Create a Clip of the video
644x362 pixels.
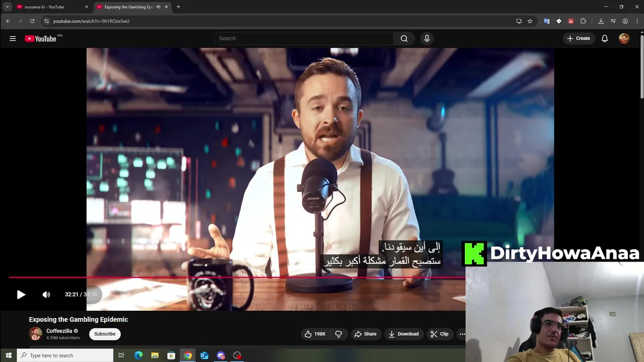pyautogui.click(x=439, y=334)
